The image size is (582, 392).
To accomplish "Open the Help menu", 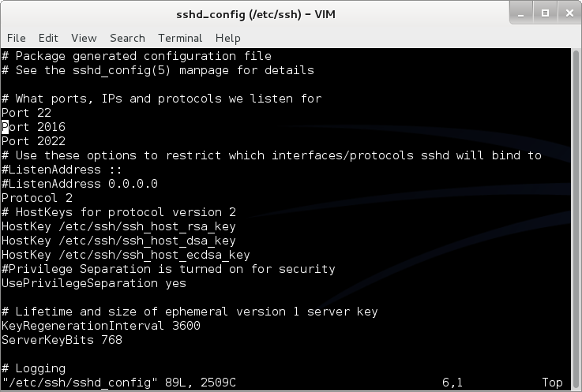I will click(228, 38).
